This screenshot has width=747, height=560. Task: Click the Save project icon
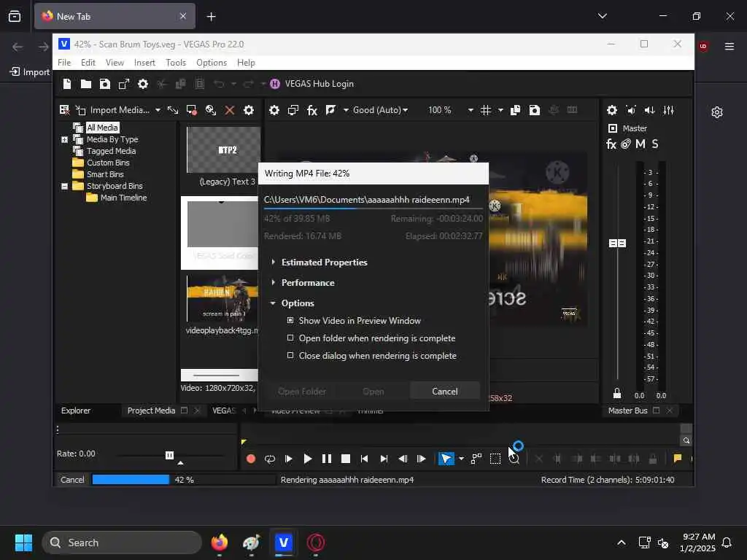tap(105, 84)
